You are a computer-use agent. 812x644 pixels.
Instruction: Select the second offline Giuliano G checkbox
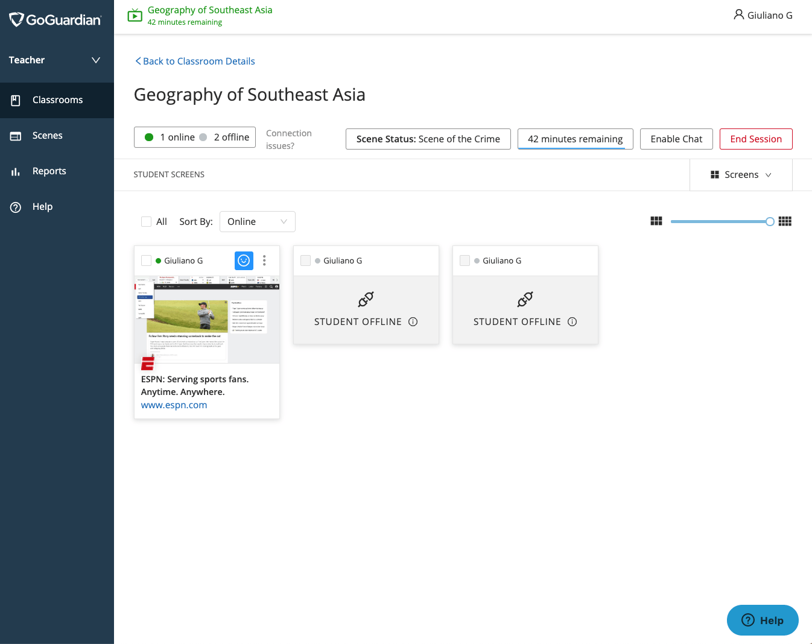coord(465,260)
